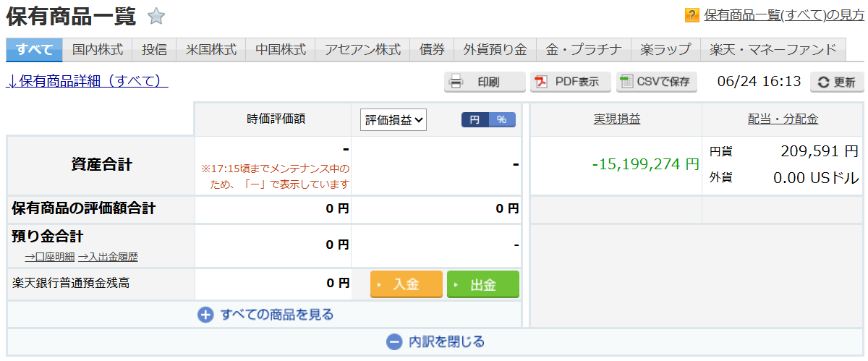
Task: Open the 保有商品一覧(すべて)の見方 help link
Action: (x=783, y=14)
